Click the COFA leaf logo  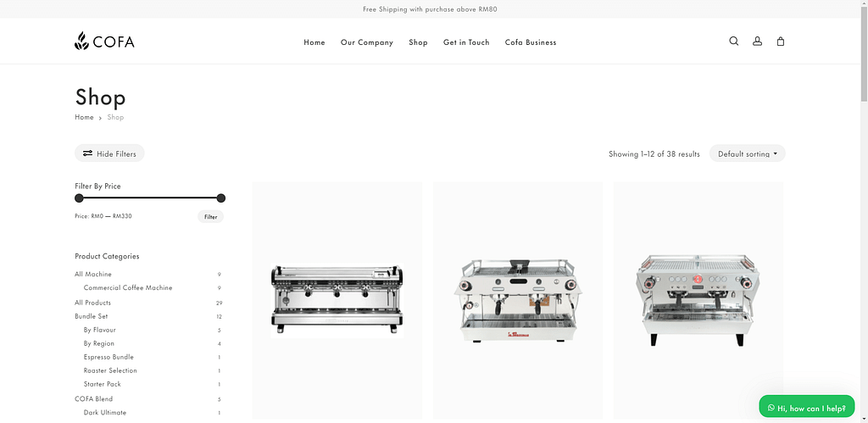click(104, 41)
